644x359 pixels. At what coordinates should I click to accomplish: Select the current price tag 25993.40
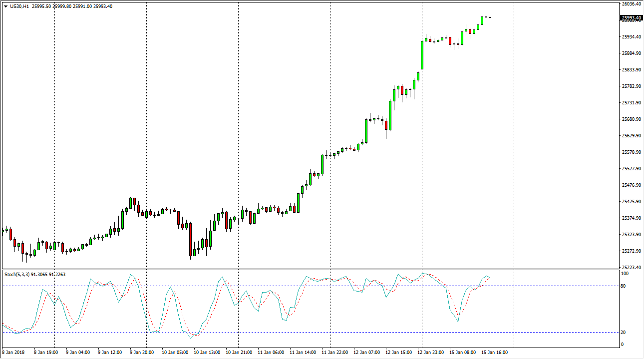[631, 18]
